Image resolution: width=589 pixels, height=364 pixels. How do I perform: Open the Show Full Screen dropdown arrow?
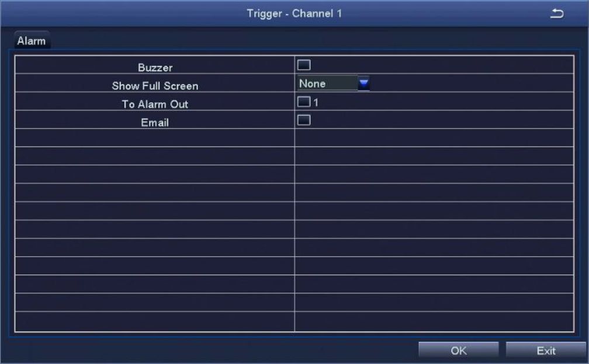[x=363, y=84]
